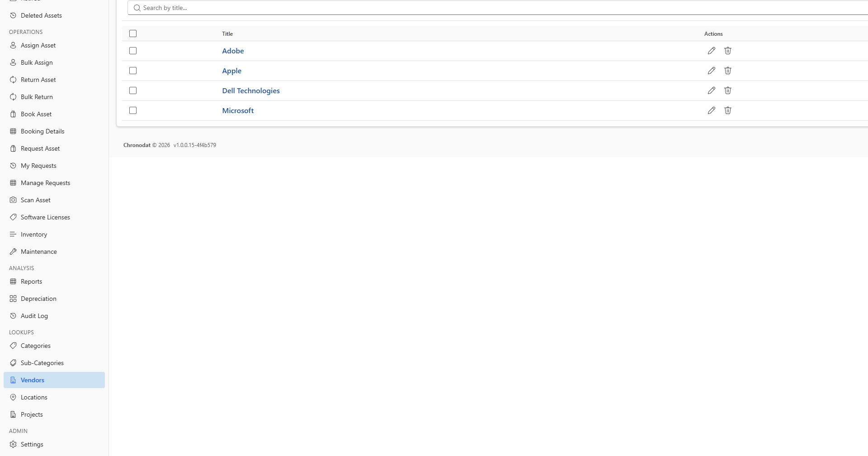Viewport: 868px width, 456px height.
Task: Open My Requests in sidebar
Action: tap(54, 166)
